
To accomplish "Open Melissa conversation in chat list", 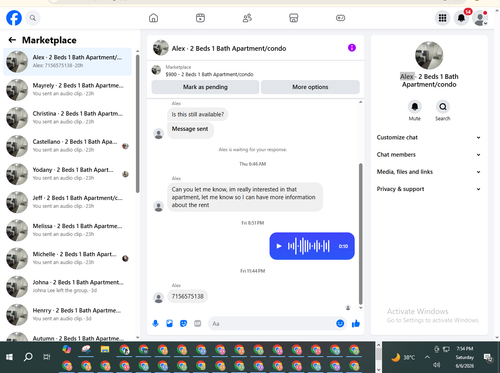I will tap(67, 230).
